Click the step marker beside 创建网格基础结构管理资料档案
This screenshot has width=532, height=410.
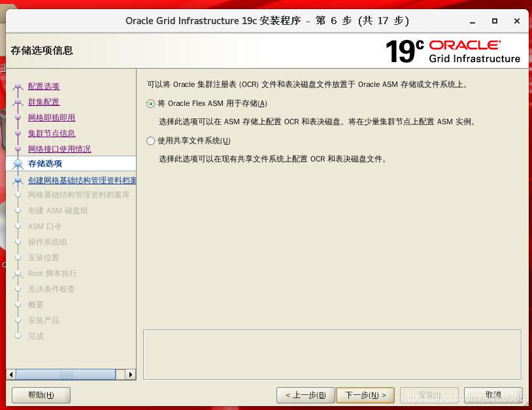(18, 180)
